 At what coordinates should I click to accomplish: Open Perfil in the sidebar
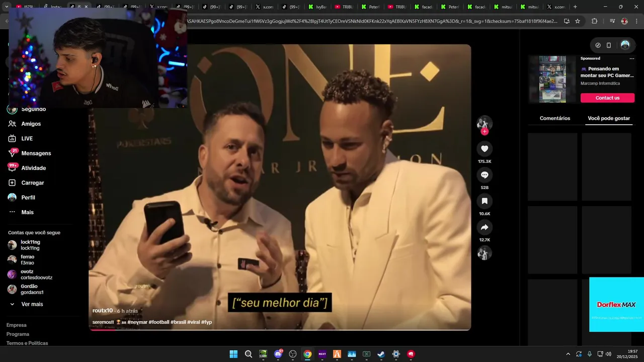point(28,198)
